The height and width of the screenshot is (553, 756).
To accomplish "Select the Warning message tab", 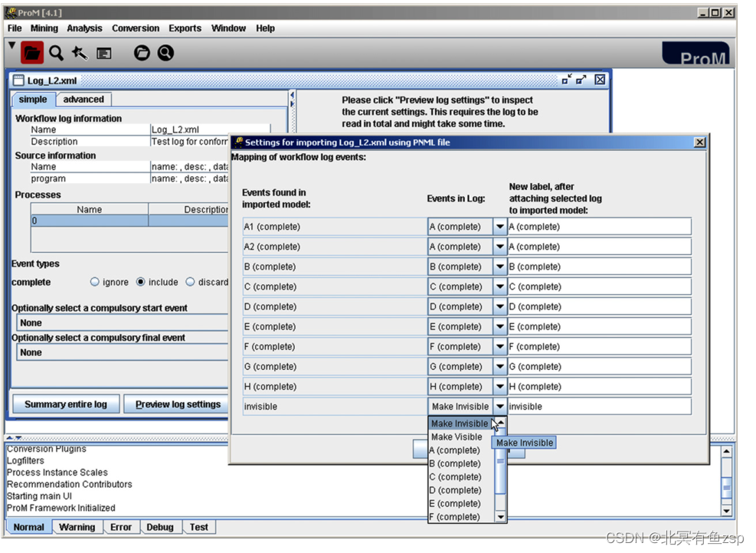I will coord(77,527).
